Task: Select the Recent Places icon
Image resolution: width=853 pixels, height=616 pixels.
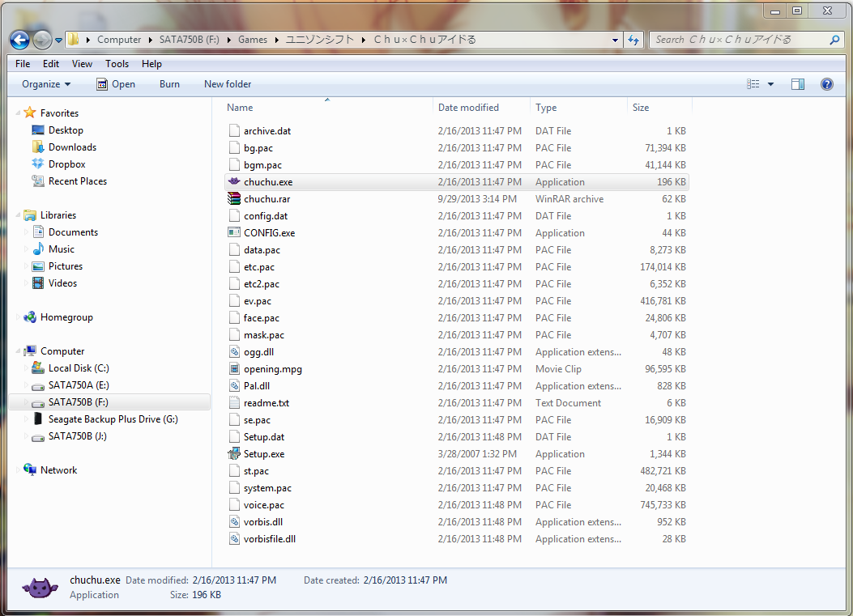Action: click(x=38, y=181)
